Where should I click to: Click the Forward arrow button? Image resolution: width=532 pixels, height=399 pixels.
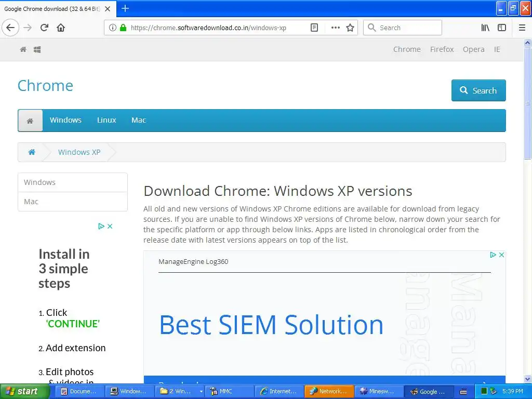click(x=28, y=28)
